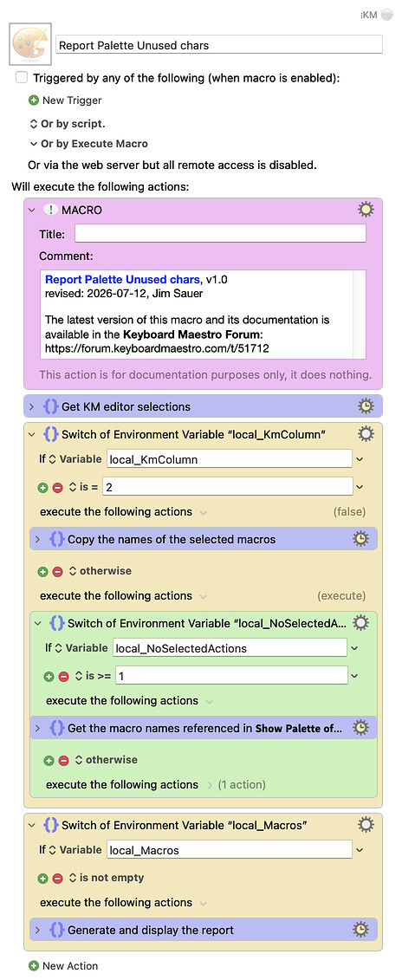Screen dimensions: 402x980
Task: Open gear menu for Copy the names of selected macros
Action: [360, 539]
